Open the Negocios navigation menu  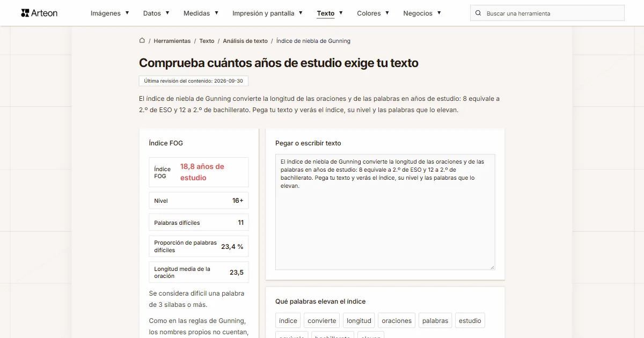click(422, 13)
